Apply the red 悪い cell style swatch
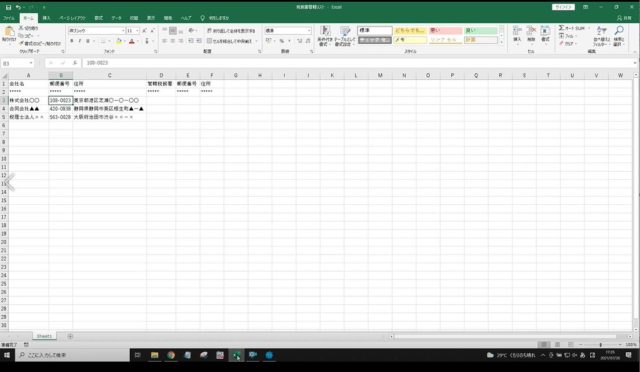This screenshot has width=640, height=372. pos(445,31)
